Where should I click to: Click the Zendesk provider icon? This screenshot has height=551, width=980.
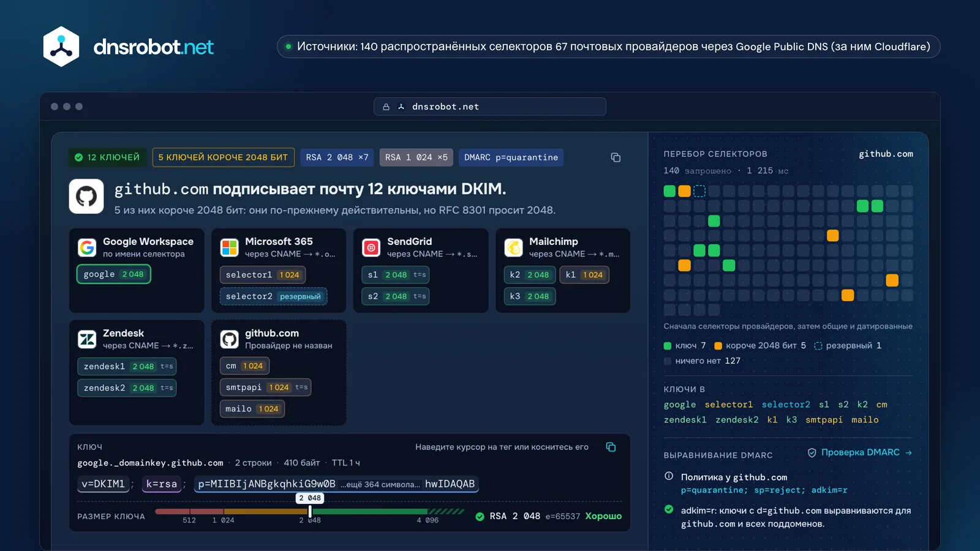87,339
